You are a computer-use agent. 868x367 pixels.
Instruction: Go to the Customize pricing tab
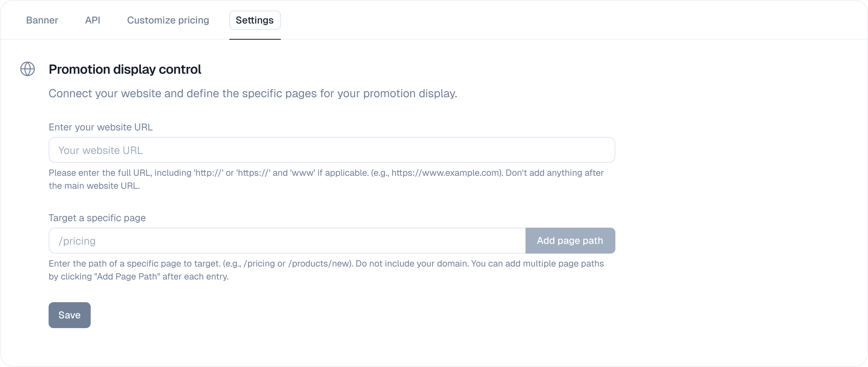[x=168, y=20]
